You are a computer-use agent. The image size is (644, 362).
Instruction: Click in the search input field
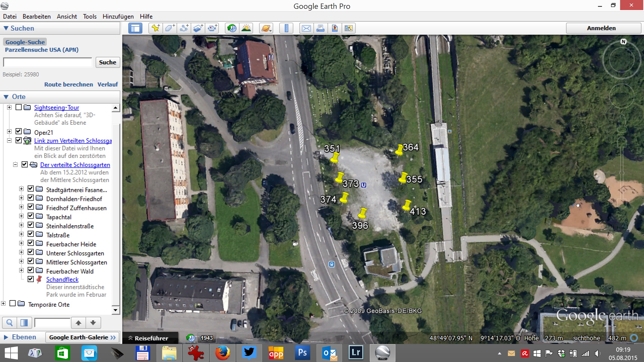[x=48, y=62]
